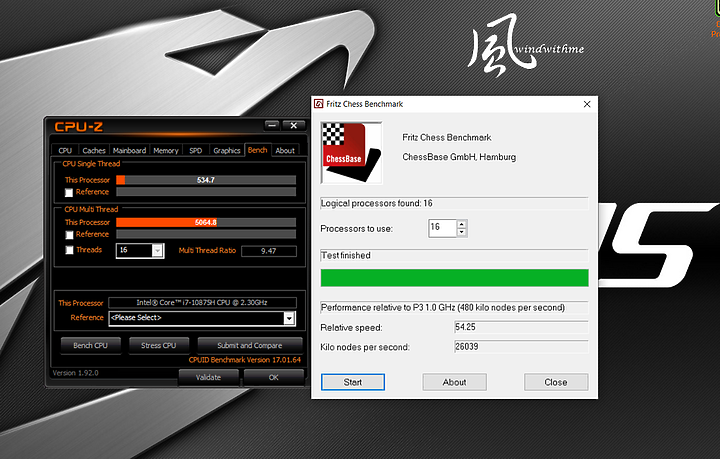Click the green benchmark progress bar
The width and height of the screenshot is (720, 459).
[454, 278]
